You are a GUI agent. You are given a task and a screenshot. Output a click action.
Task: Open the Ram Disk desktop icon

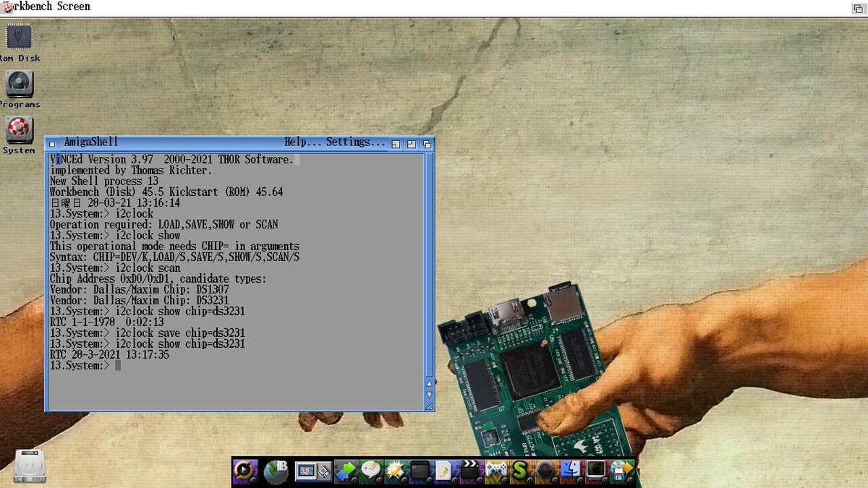click(x=19, y=37)
